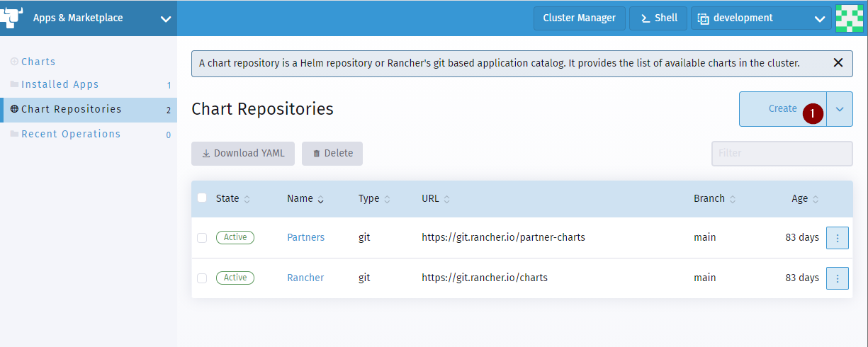The width and height of the screenshot is (868, 347).
Task: Open Recent Operations in sidebar
Action: (x=71, y=135)
